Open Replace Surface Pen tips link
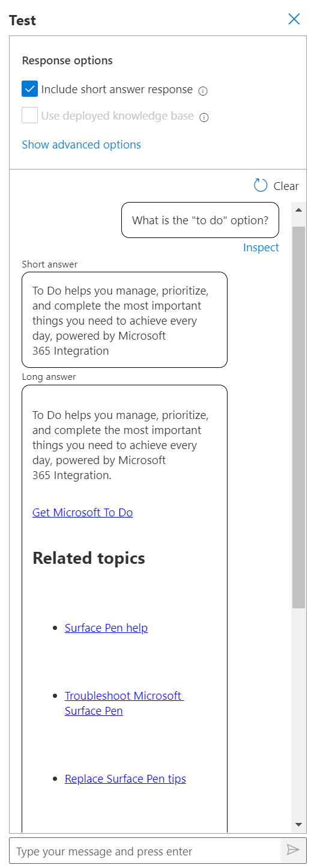The width and height of the screenshot is (317, 868). pos(125,779)
